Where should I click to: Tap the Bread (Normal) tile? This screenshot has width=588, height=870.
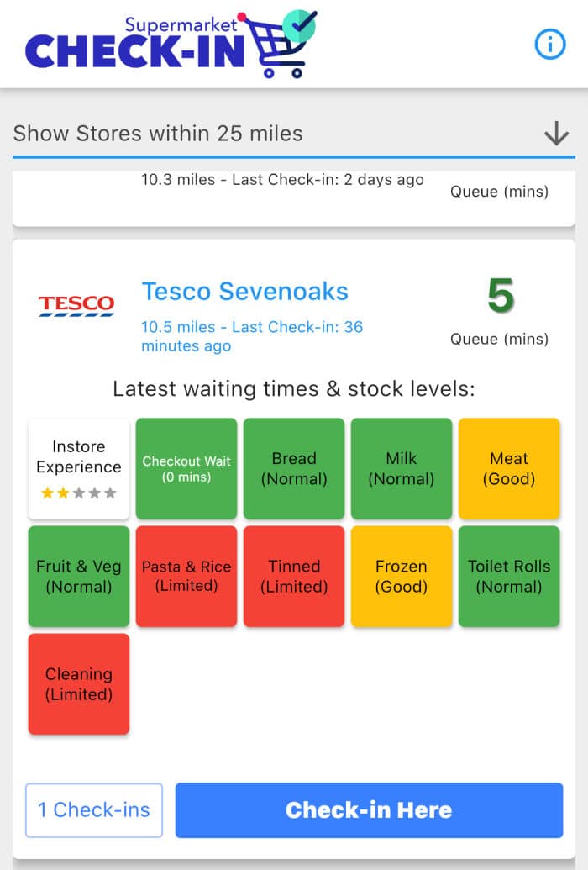[x=294, y=469]
